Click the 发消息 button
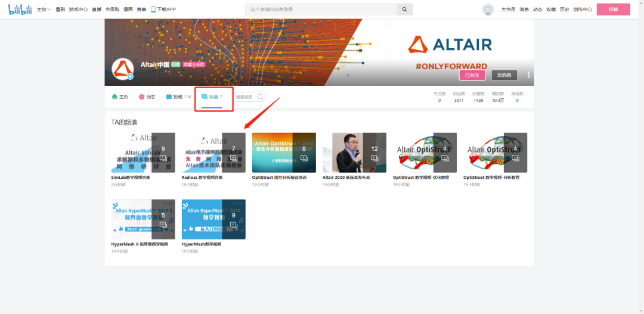 [x=504, y=75]
